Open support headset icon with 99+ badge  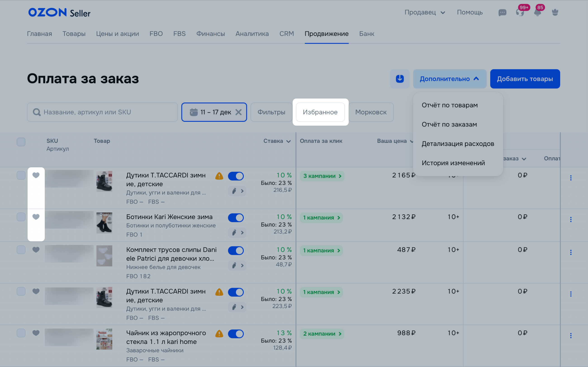(519, 12)
